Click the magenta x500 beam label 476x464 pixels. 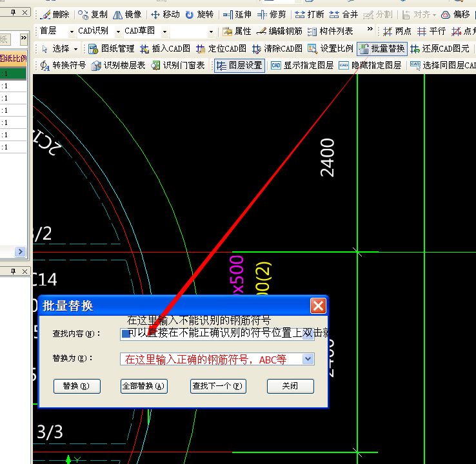coord(237,275)
